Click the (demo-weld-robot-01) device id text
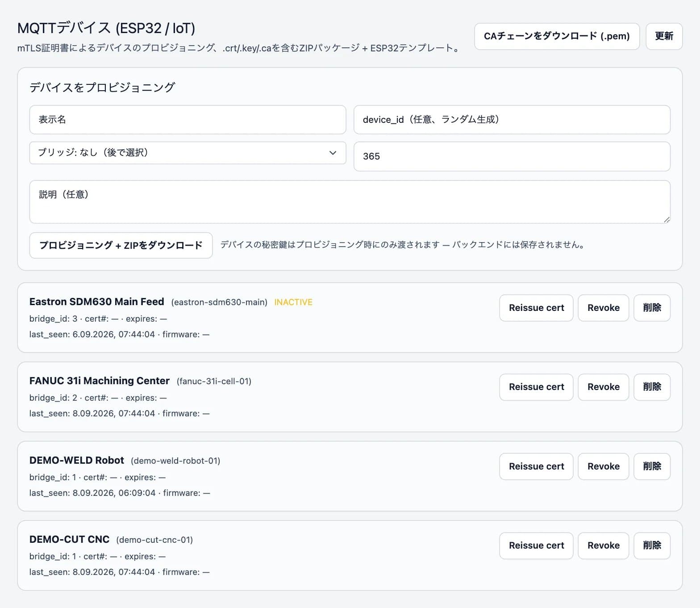700x608 pixels. coord(175,461)
